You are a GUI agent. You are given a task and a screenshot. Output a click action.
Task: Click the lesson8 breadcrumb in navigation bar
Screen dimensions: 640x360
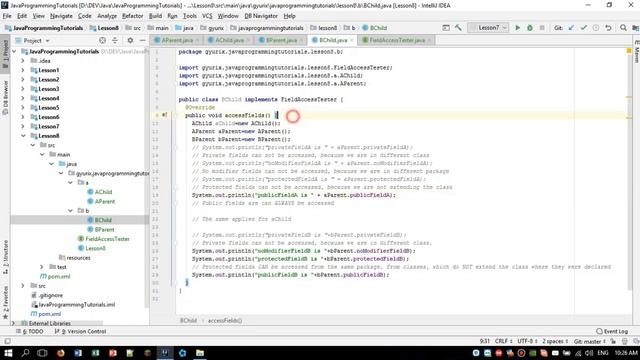click(x=327, y=28)
